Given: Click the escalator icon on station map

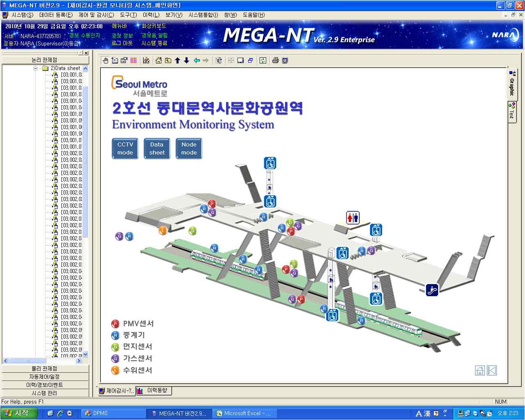Looking at the screenshot, I should (432, 290).
